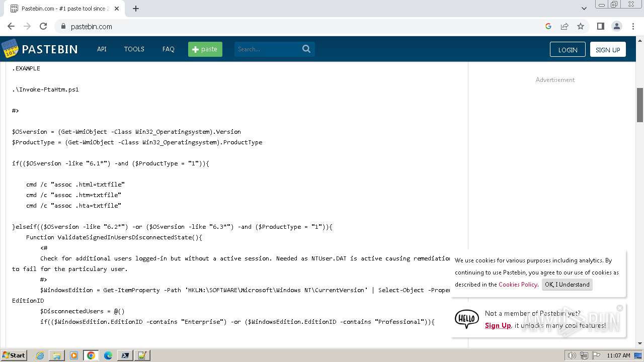Image resolution: width=644 pixels, height=362 pixels.
Task: Open the Chrome profile avatar icon
Action: pos(616,26)
